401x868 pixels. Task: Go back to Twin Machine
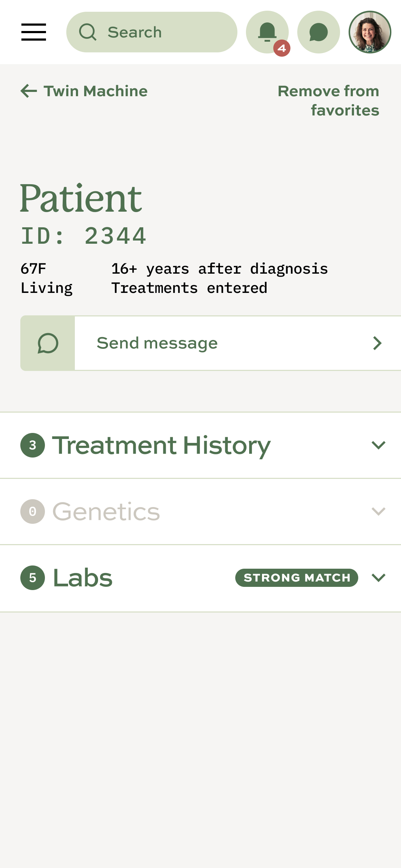click(96, 91)
